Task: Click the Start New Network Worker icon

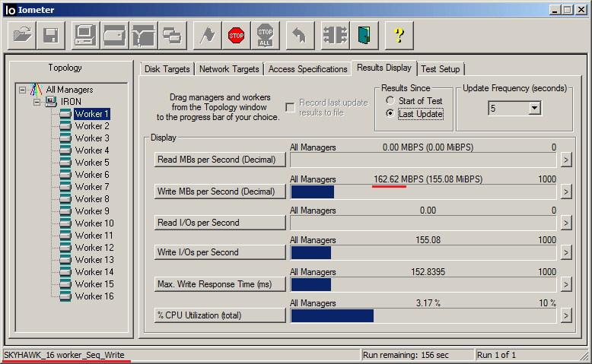Action: 144,36
